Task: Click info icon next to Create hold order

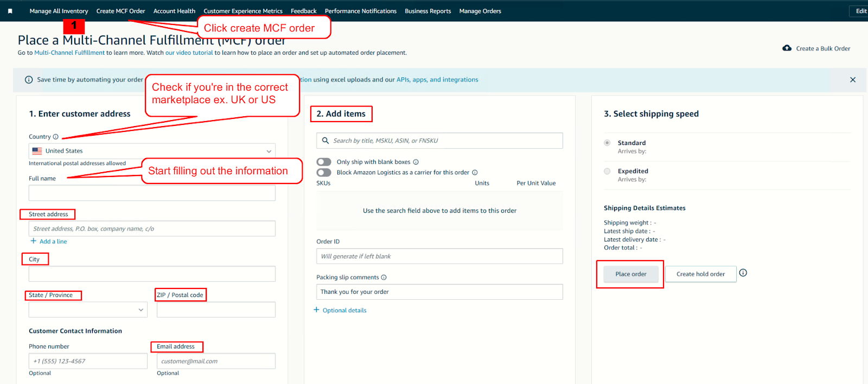Action: (743, 273)
